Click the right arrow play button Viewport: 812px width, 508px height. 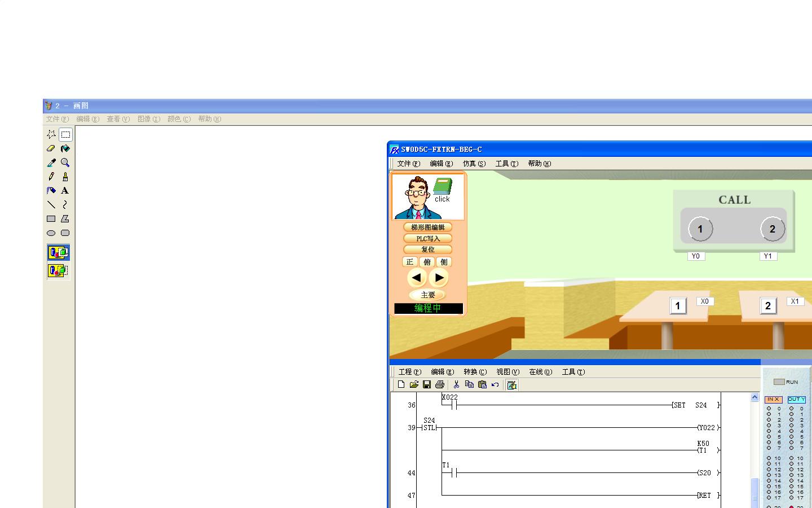439,278
